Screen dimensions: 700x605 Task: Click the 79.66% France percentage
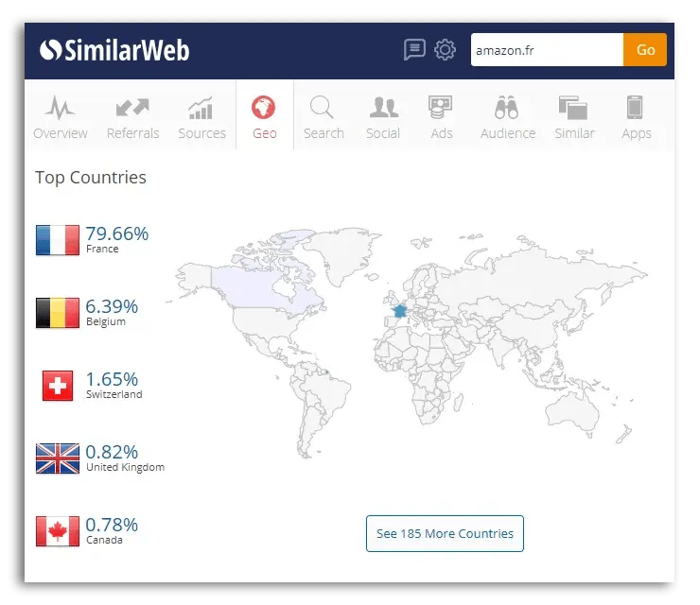(x=117, y=233)
